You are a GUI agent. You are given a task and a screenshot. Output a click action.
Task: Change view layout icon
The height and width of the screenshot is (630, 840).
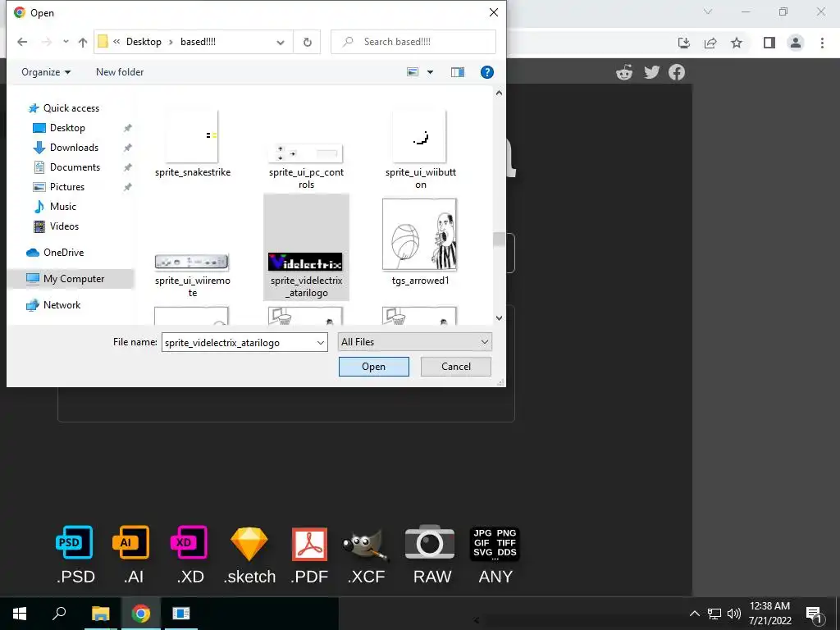[413, 72]
